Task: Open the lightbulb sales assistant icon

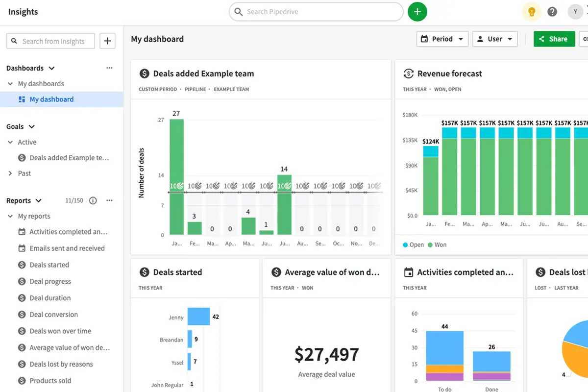Action: pos(532,12)
